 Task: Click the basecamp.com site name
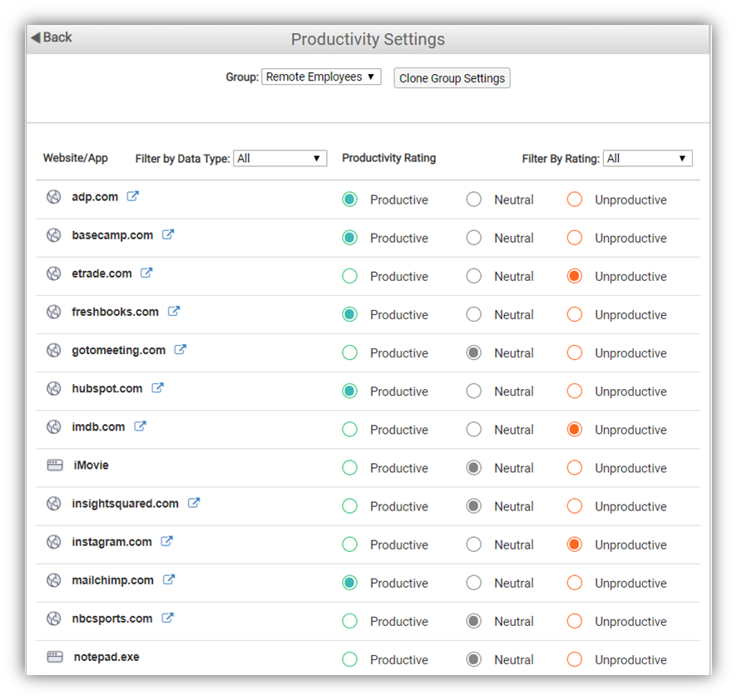click(112, 235)
